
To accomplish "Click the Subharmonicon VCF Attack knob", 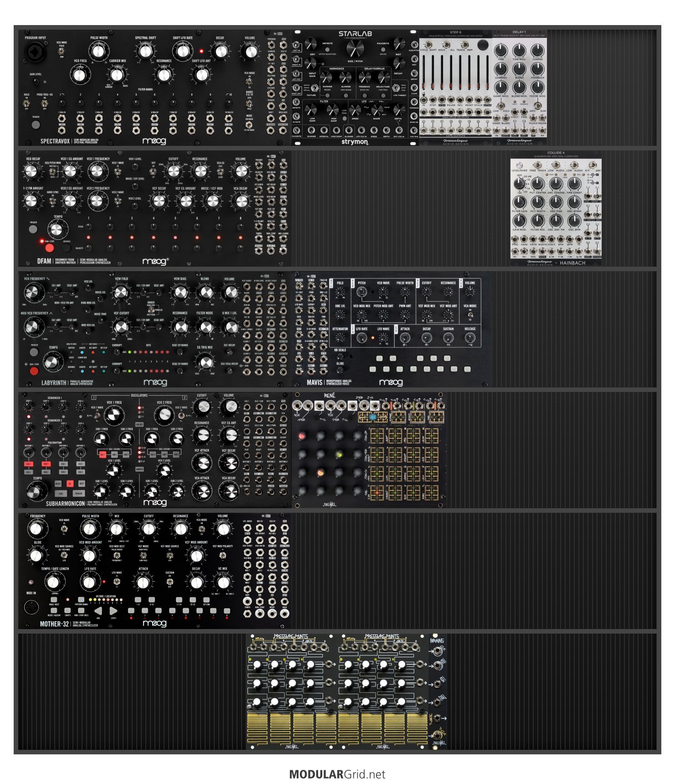I will (202, 464).
